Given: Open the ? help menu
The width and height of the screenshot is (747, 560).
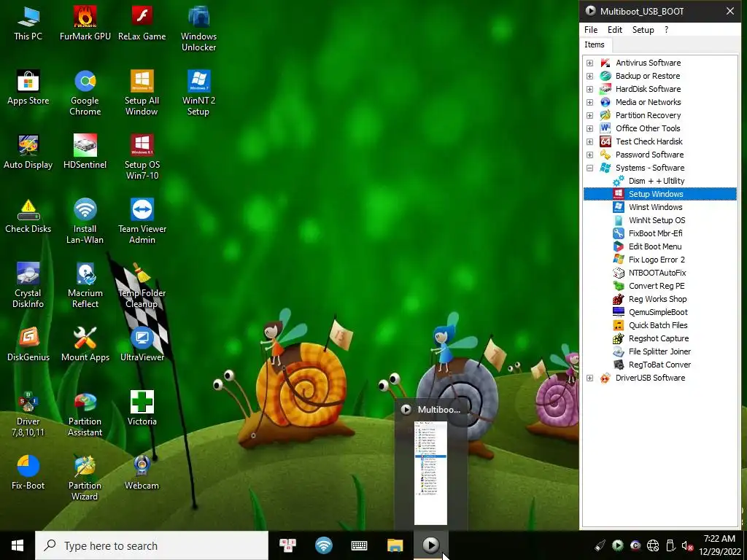Looking at the screenshot, I should click(666, 29).
